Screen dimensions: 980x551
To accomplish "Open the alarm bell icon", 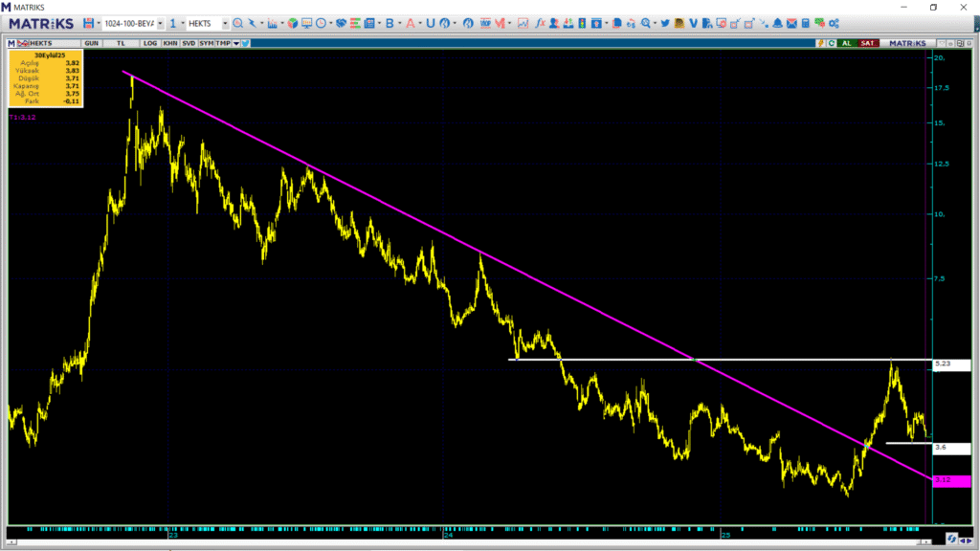I will 778,23.
